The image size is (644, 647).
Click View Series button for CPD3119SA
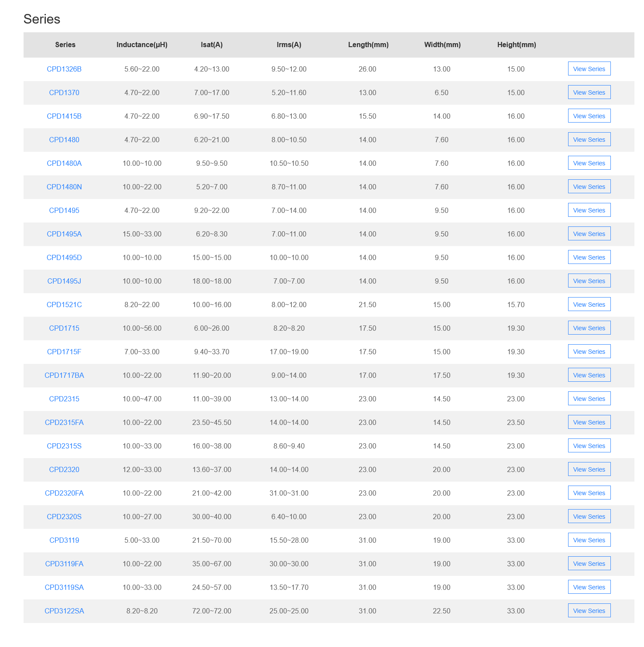[x=589, y=587]
